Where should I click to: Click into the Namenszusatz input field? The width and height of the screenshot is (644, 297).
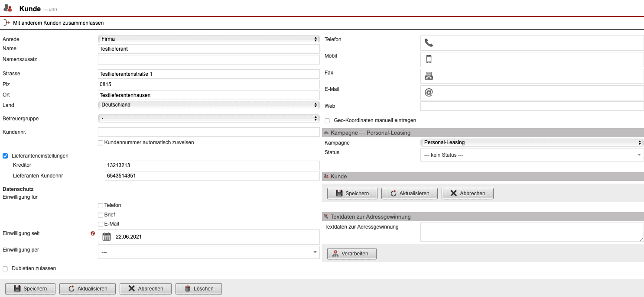pyautogui.click(x=208, y=60)
